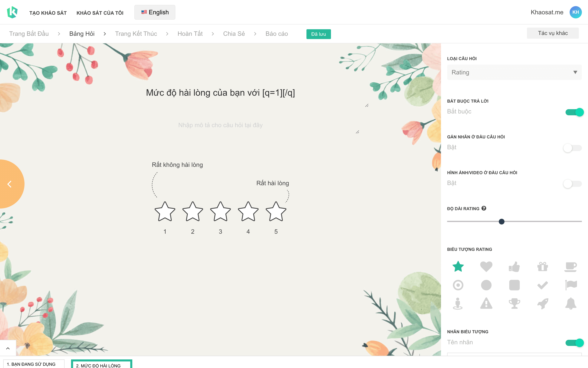Select the bell rating icon

click(x=571, y=304)
